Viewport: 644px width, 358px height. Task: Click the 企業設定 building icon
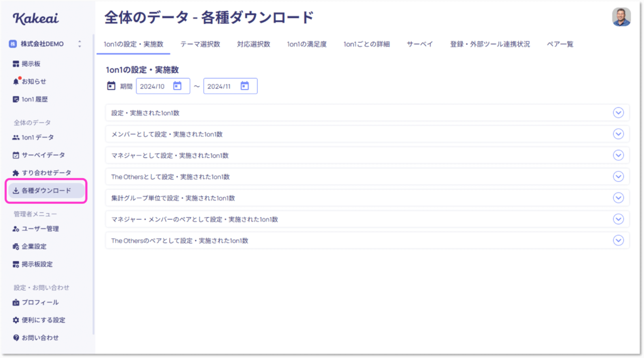pos(16,246)
